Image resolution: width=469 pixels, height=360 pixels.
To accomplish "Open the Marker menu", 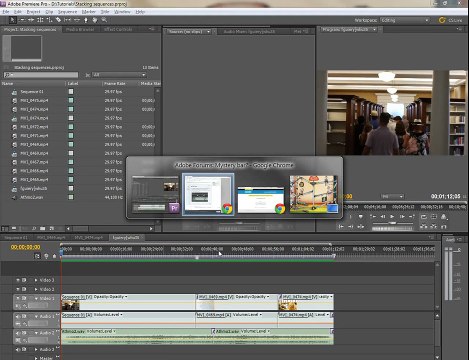I will click(89, 12).
